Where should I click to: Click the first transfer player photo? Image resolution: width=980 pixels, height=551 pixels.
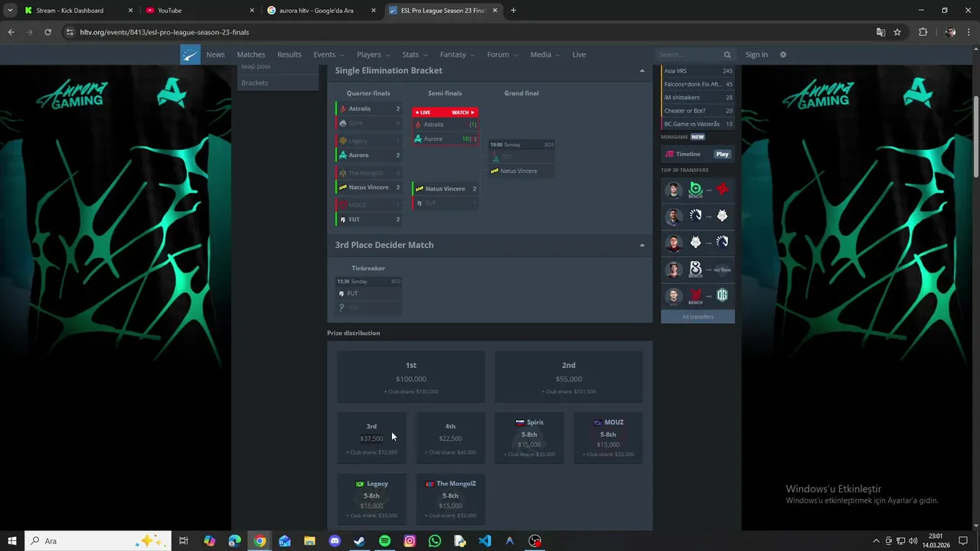[x=673, y=190]
